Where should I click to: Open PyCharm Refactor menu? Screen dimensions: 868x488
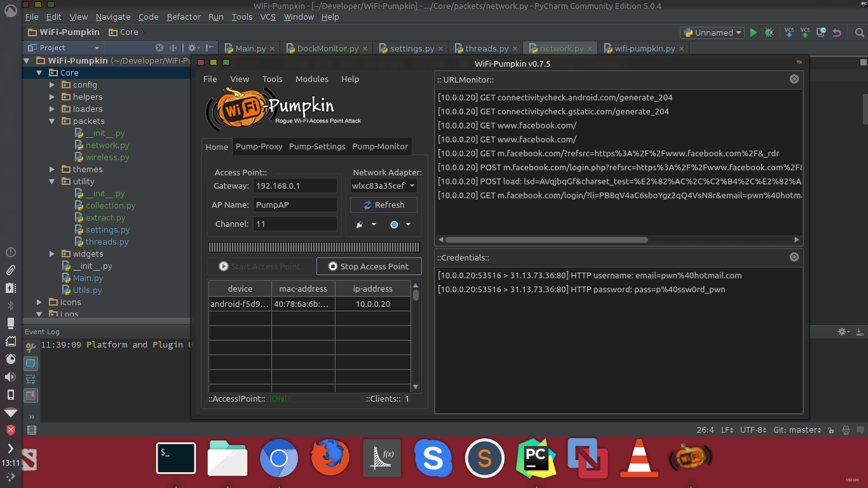coord(184,17)
